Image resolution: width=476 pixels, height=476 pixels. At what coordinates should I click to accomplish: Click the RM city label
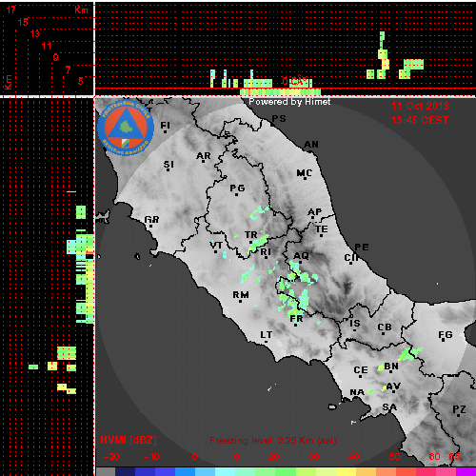coord(241,295)
